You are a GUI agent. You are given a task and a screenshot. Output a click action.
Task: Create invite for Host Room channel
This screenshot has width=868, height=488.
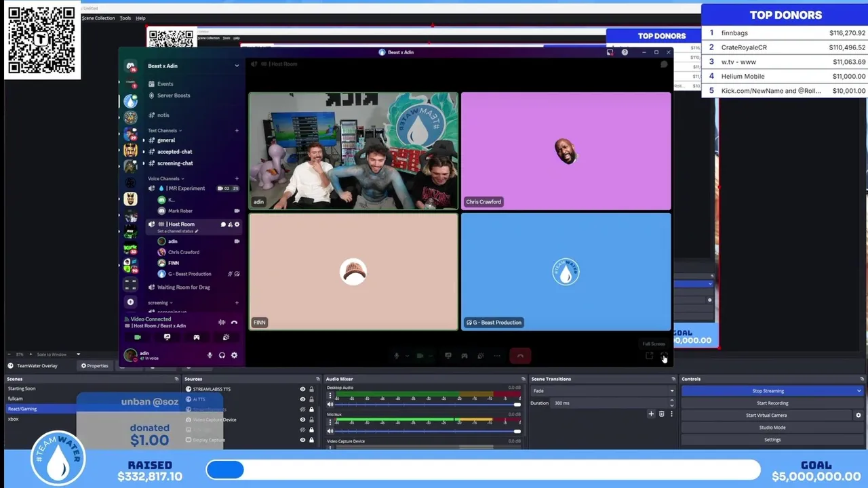point(230,224)
